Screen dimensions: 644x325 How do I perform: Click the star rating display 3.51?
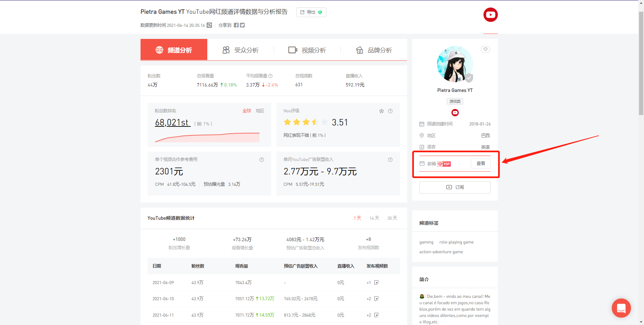(x=316, y=122)
